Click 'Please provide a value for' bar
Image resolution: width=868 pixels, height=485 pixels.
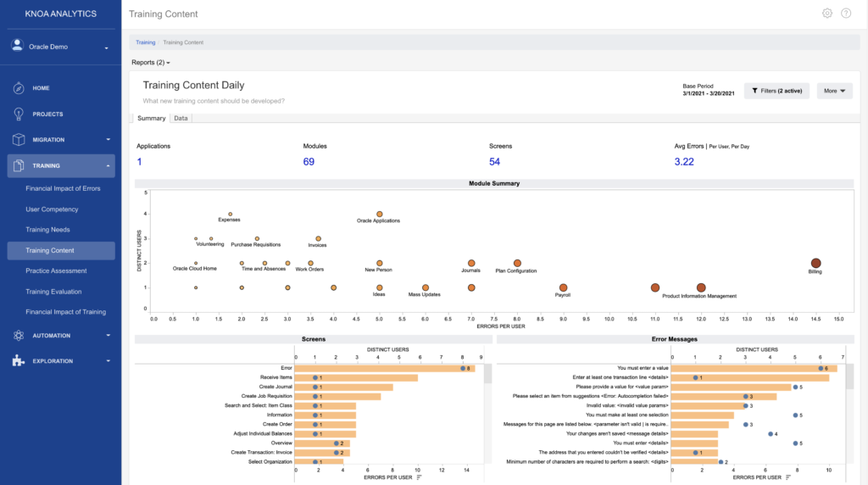[732, 387]
